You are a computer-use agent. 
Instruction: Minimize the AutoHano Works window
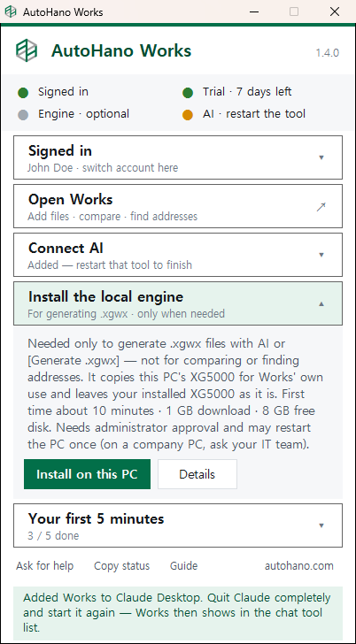click(x=255, y=11)
